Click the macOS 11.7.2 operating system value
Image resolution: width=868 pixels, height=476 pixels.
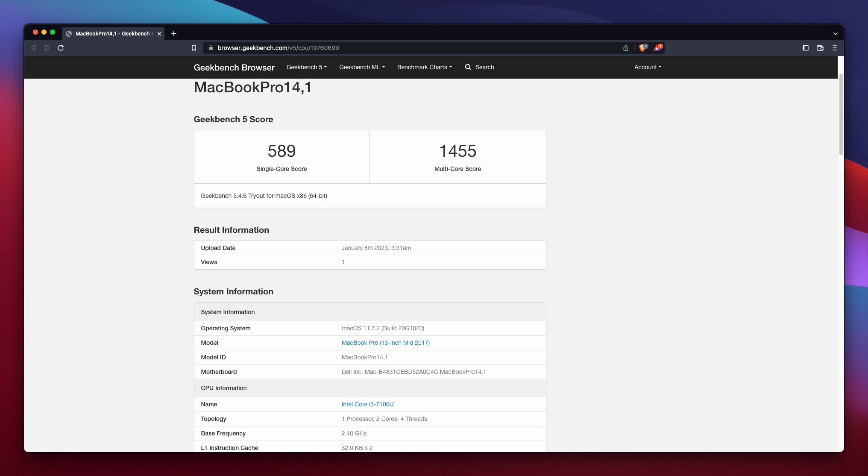(x=383, y=328)
